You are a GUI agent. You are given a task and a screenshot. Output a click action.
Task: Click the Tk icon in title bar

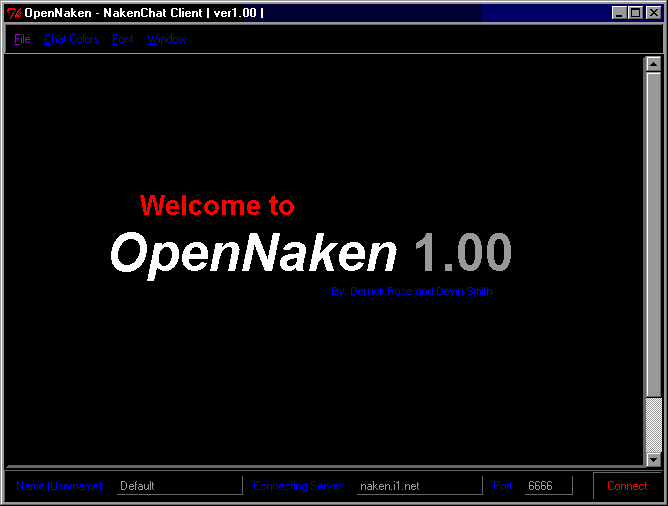(14, 13)
